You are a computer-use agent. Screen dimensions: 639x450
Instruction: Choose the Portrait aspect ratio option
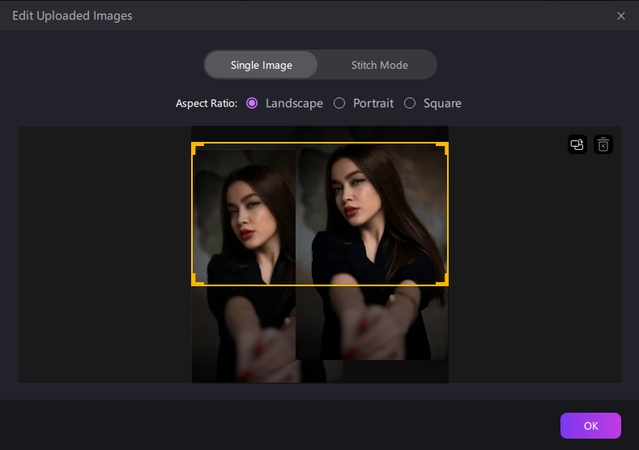click(x=339, y=103)
